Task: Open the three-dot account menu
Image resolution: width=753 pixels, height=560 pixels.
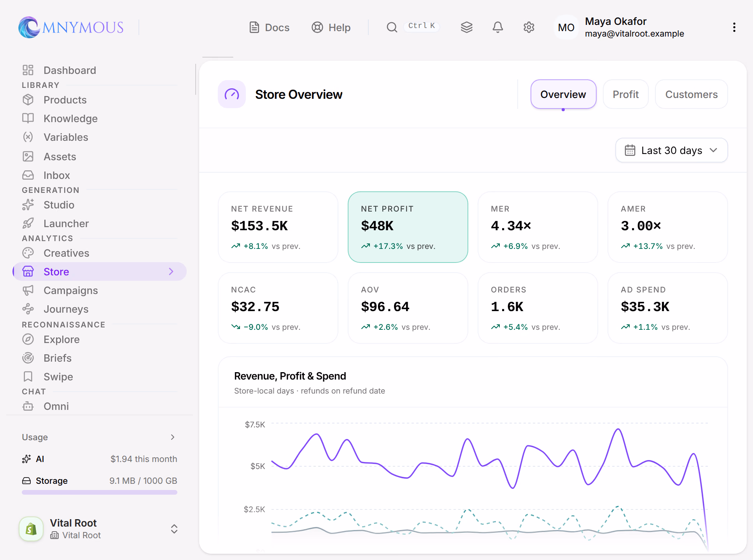Action: [x=734, y=27]
